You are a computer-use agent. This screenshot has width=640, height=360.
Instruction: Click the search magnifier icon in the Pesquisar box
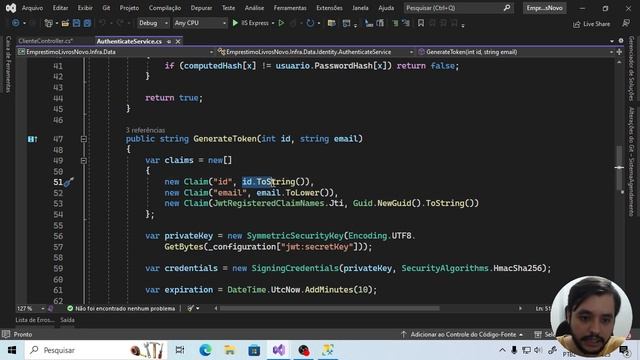pyautogui.click(x=507, y=8)
